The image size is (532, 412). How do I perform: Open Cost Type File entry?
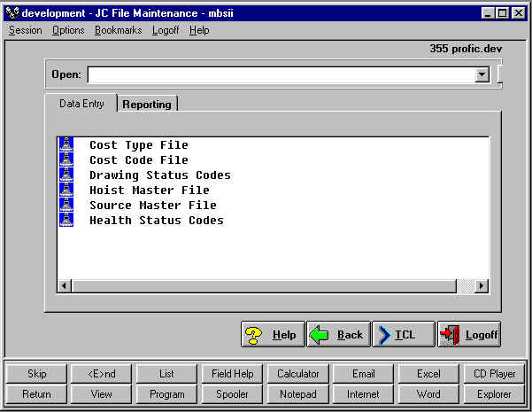139,145
